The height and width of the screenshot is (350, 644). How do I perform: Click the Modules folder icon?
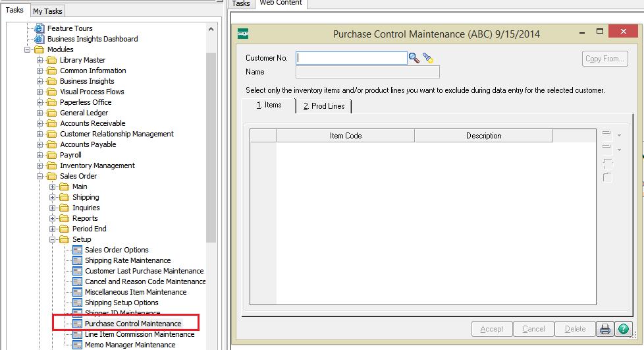point(39,50)
